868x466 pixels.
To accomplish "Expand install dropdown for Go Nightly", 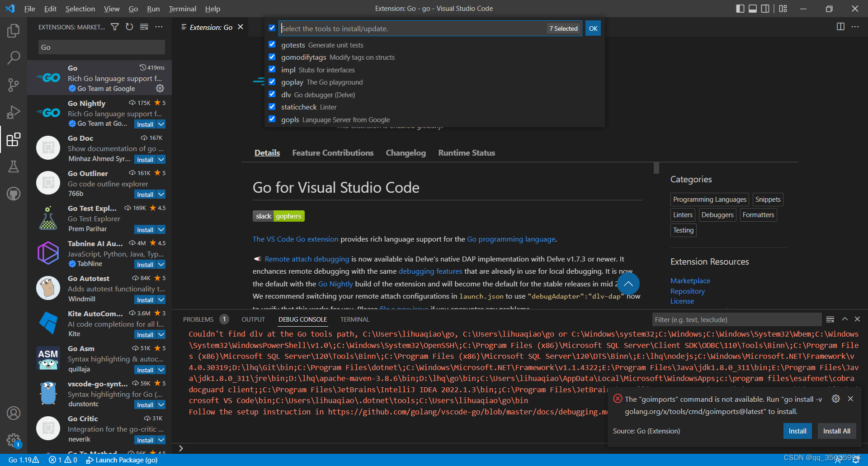I will tap(161, 124).
